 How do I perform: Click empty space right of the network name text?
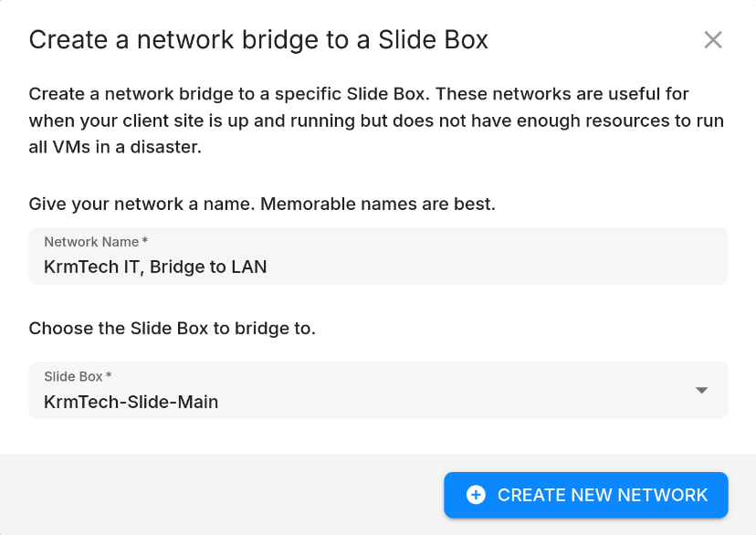tap(497, 267)
